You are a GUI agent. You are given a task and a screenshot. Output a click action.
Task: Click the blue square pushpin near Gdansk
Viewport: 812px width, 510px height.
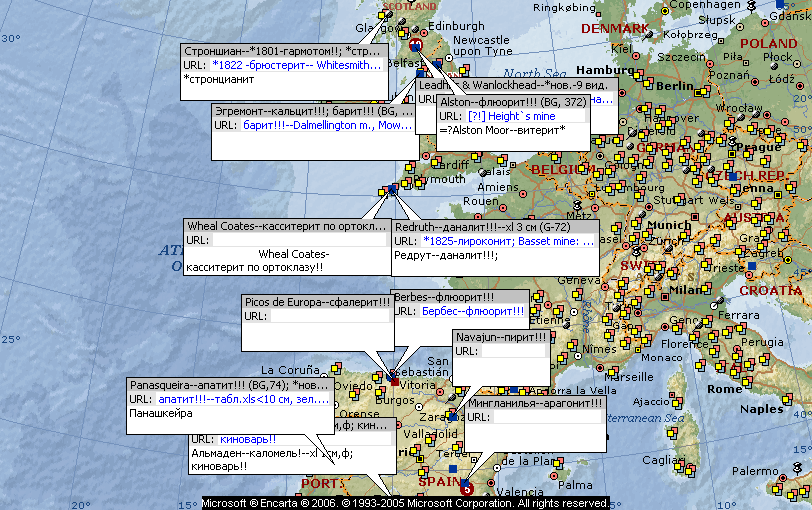[780, 6]
